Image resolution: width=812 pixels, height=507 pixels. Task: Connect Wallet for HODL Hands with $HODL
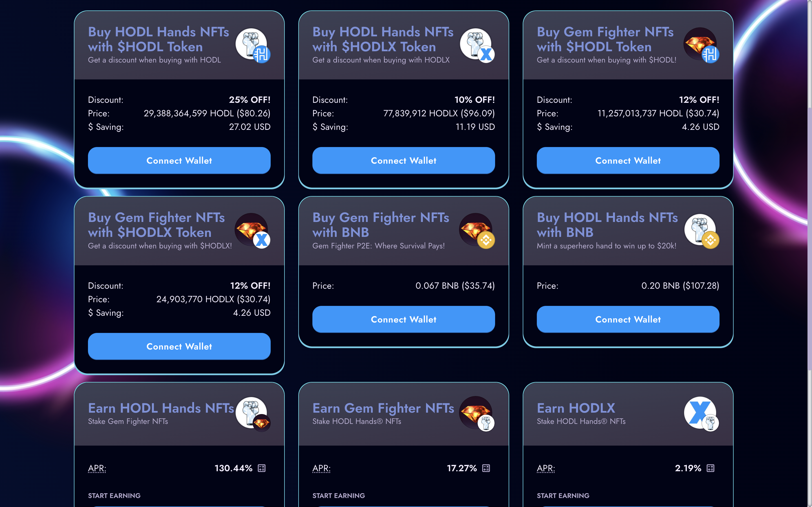point(179,161)
